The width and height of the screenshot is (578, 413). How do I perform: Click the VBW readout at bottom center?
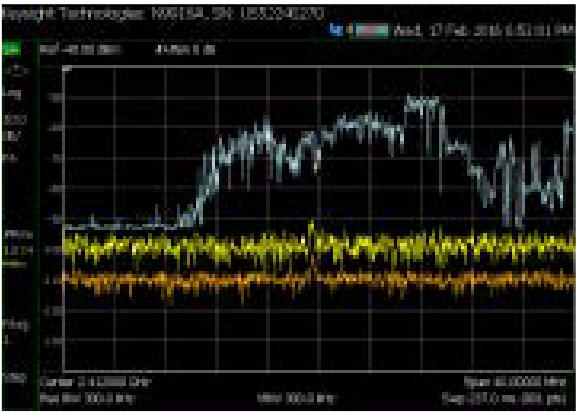pyautogui.click(x=295, y=398)
